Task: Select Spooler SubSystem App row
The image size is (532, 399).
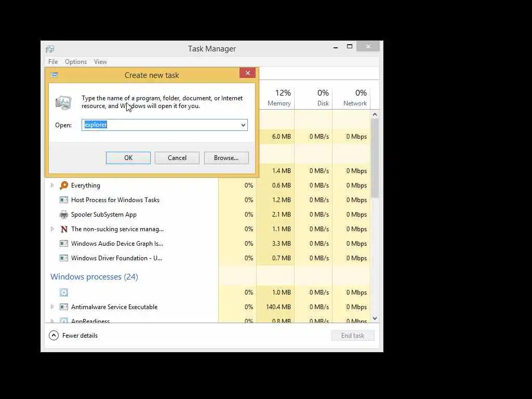Action: (x=208, y=215)
